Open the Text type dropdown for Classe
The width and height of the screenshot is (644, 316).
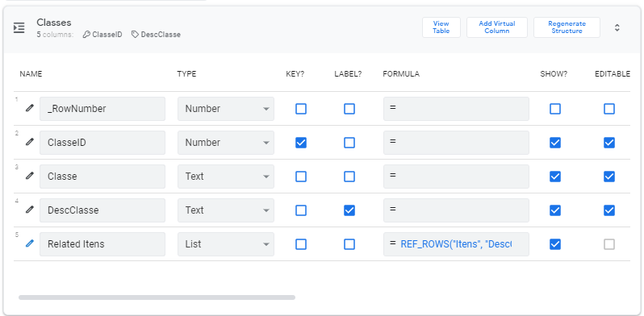(226, 176)
